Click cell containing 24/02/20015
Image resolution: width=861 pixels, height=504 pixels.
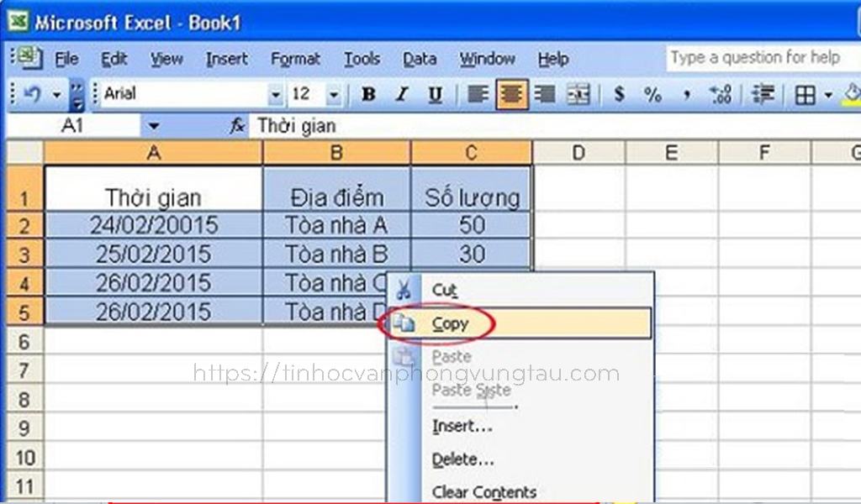(x=153, y=225)
